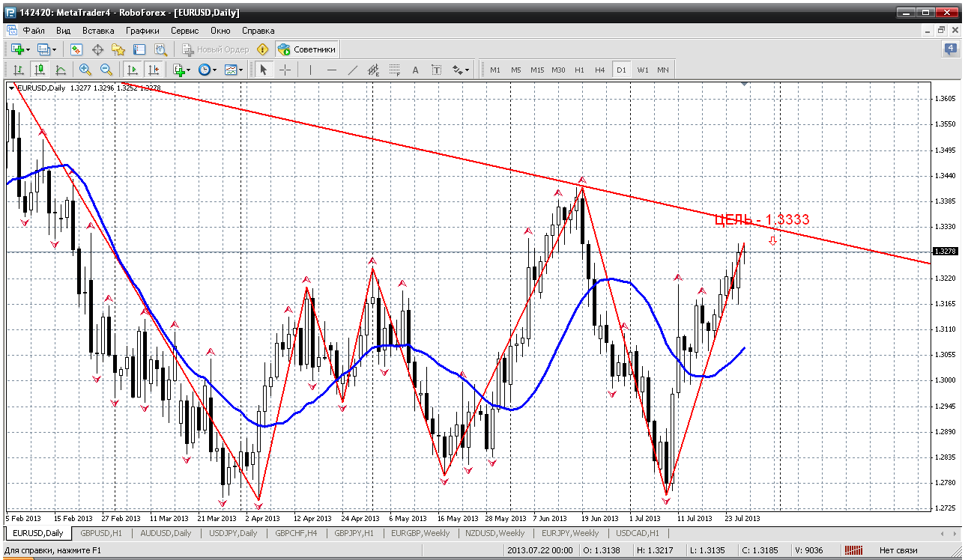Image resolution: width=965 pixels, height=560 pixels.
Task: Open the Файл menu
Action: [x=34, y=31]
